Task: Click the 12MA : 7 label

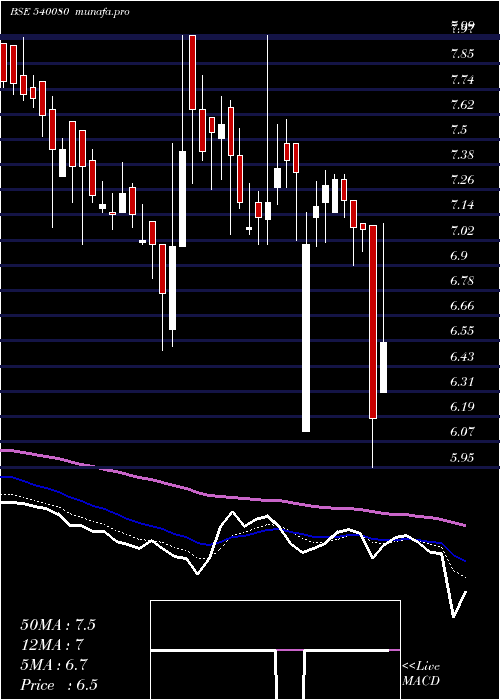Action: [53, 645]
